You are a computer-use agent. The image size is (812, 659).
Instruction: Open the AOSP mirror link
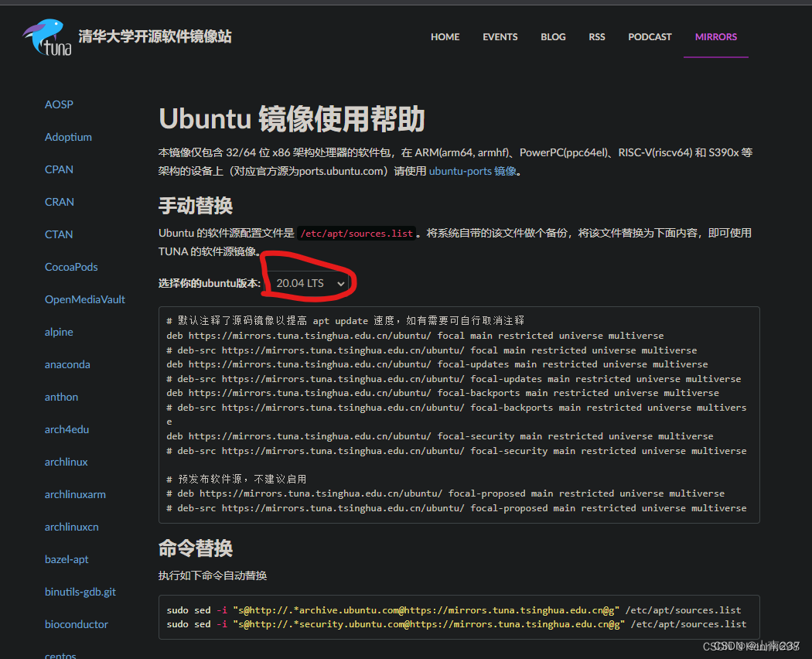click(x=59, y=104)
